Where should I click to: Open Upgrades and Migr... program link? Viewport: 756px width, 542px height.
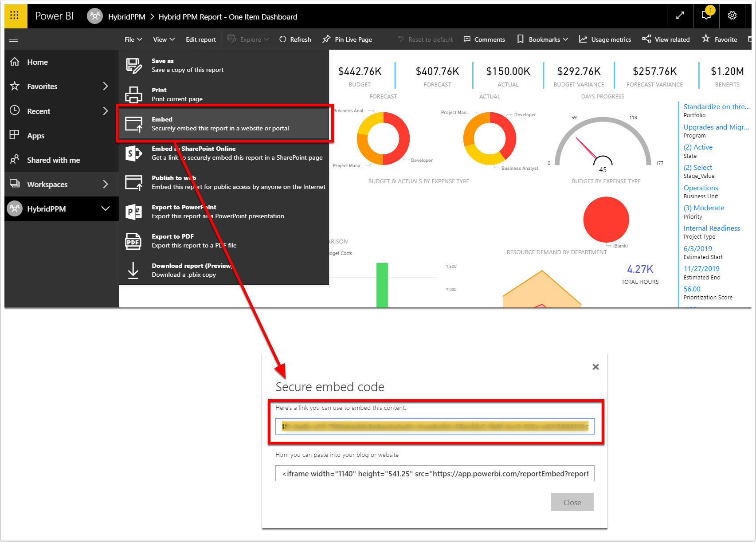716,127
